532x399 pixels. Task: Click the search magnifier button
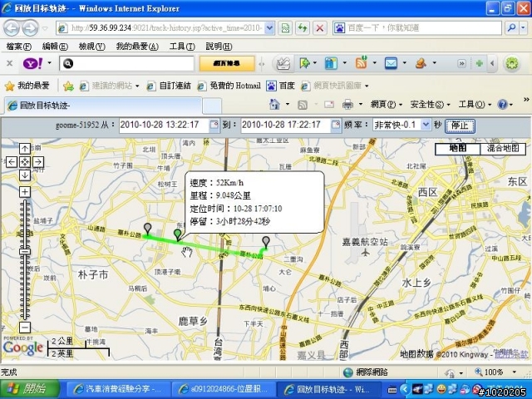512,27
